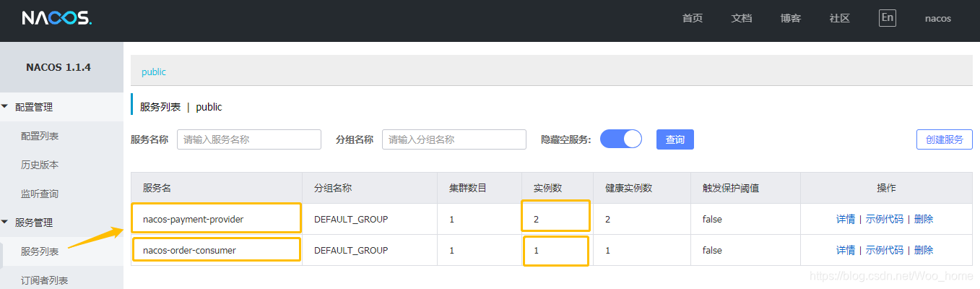Click the 查询 search button
This screenshot has height=289, width=980.
675,139
